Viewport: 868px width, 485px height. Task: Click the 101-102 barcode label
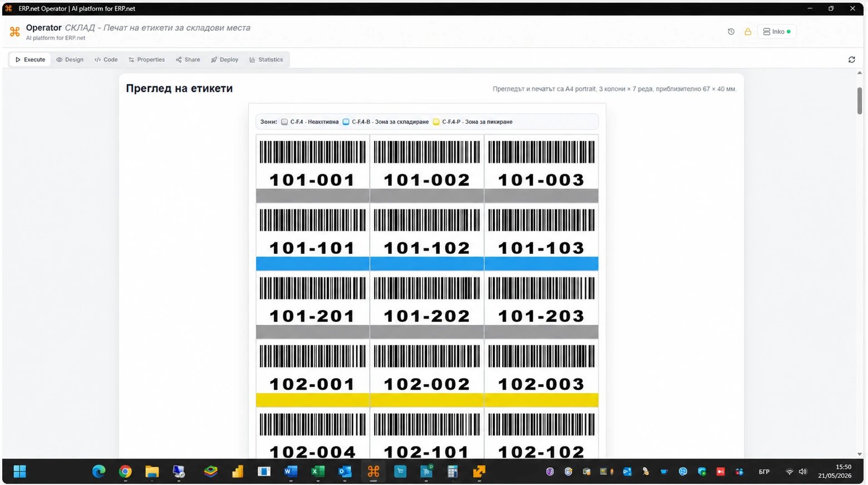point(427,237)
